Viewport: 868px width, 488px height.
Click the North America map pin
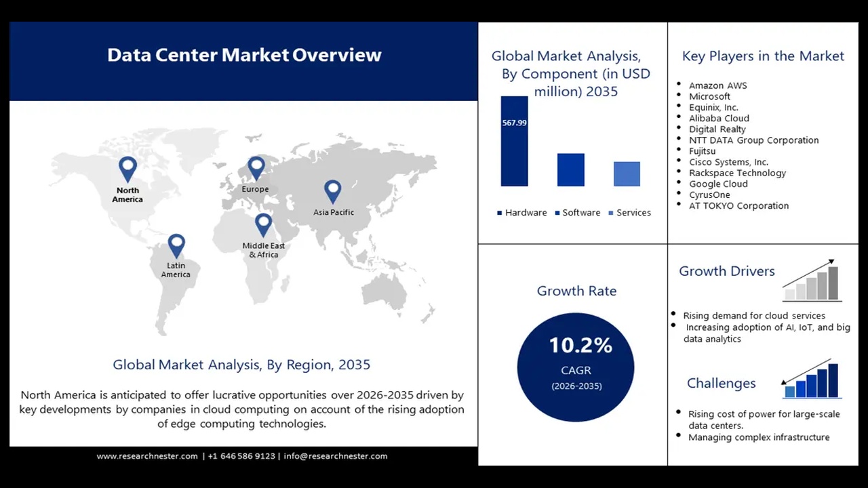[127, 167]
